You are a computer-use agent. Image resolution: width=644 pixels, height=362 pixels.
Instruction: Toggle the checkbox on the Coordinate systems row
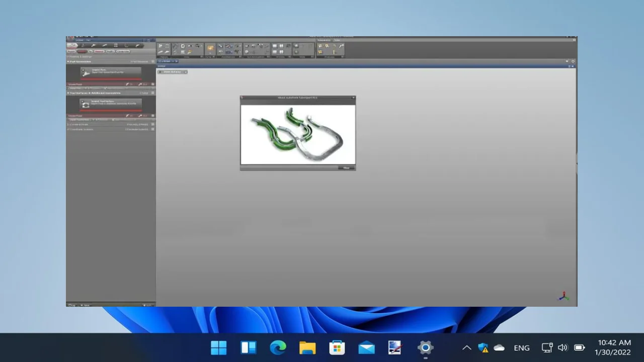click(153, 129)
